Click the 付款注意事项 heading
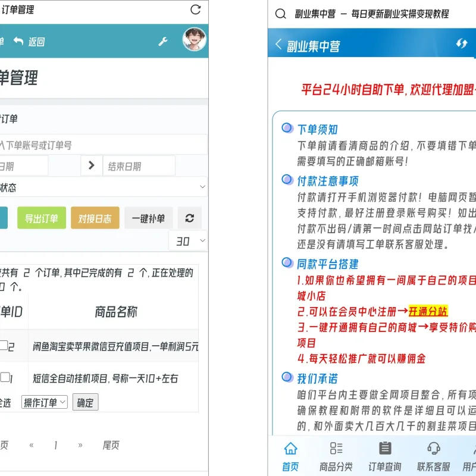476x476 pixels. (328, 181)
